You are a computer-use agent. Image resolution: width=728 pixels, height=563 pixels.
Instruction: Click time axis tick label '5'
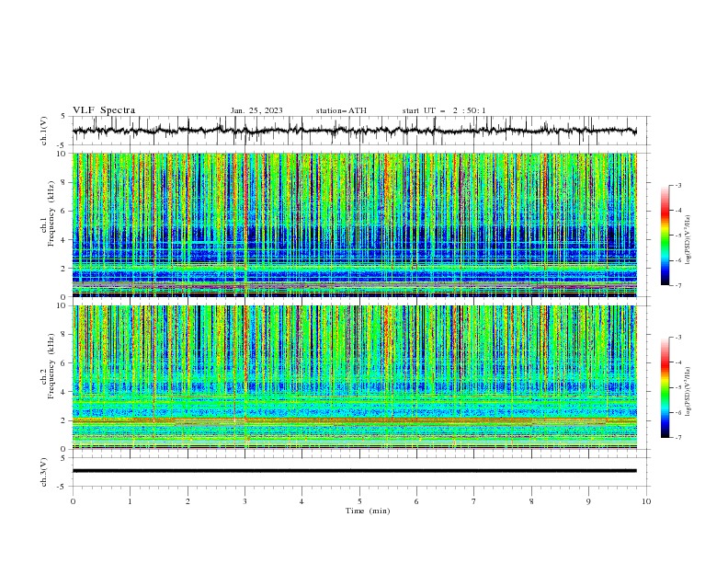tap(359, 501)
